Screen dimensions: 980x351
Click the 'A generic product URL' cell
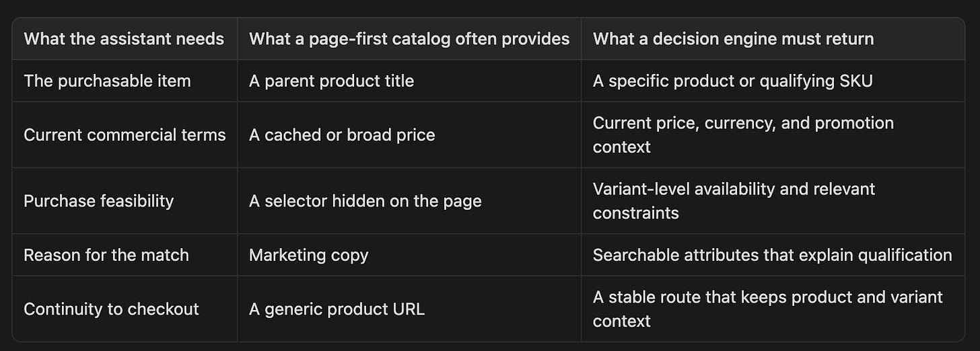tap(409, 309)
